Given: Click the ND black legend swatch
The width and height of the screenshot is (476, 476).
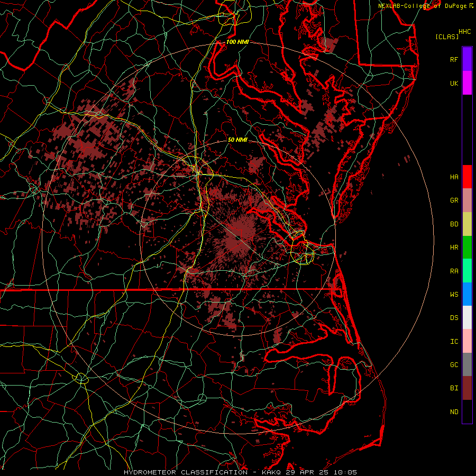Looking at the screenshot, I should 467,411.
